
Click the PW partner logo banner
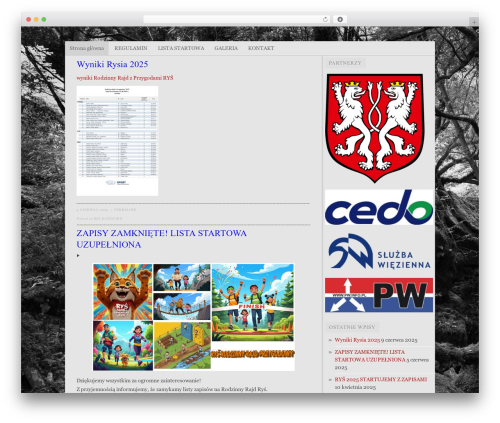click(x=379, y=295)
